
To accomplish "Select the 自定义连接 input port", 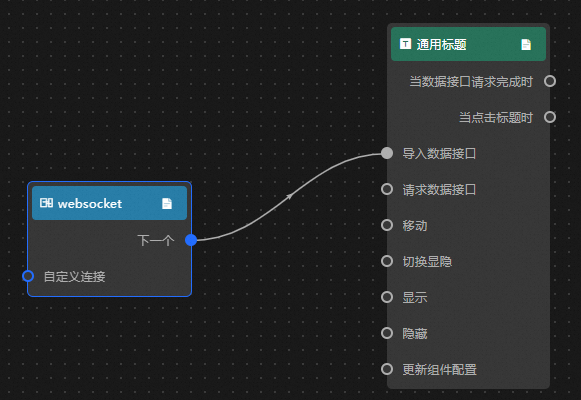I will 28,276.
